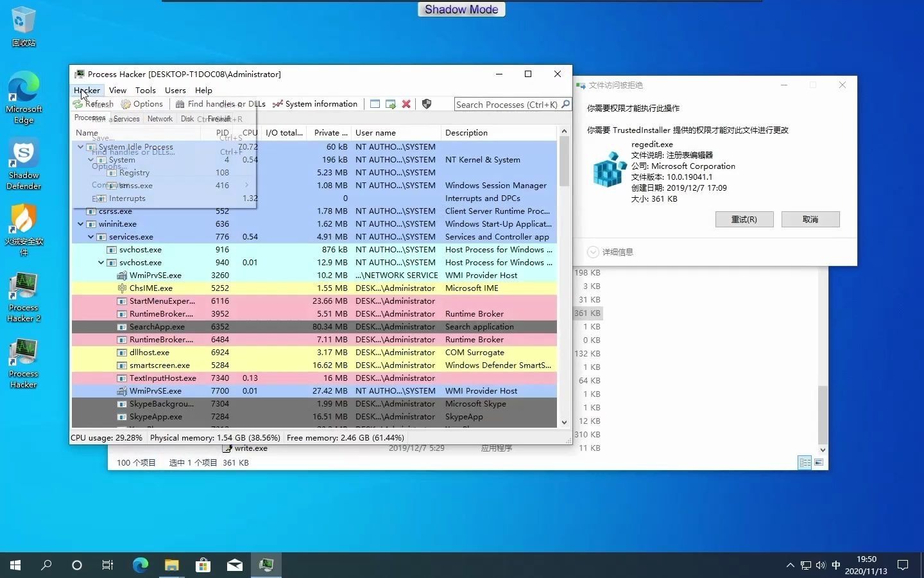Open the Tools menu
The width and height of the screenshot is (924, 578).
146,91
